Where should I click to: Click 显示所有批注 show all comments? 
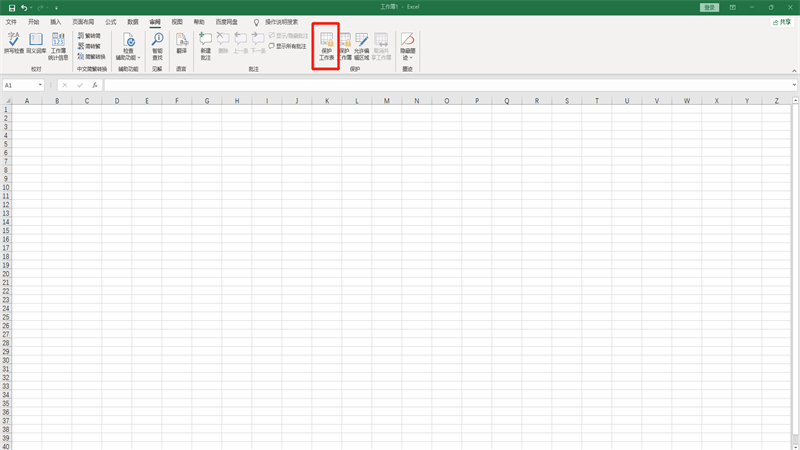click(290, 46)
